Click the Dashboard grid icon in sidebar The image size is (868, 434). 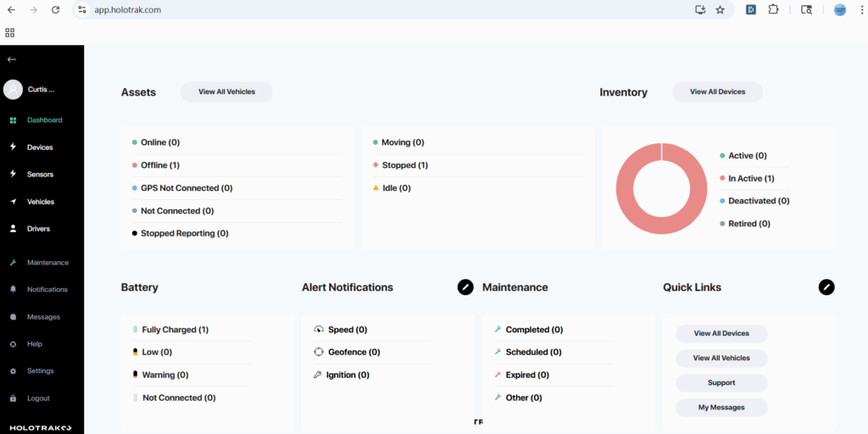[x=14, y=120]
